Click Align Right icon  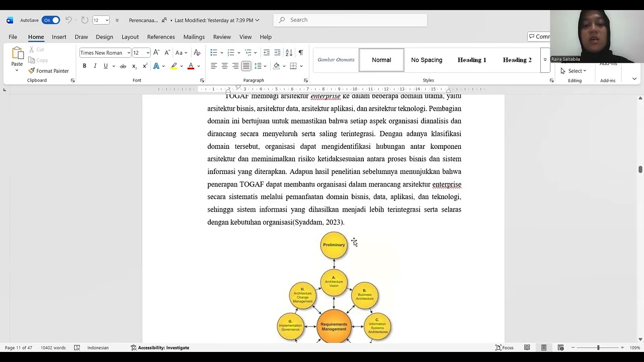[235, 66]
